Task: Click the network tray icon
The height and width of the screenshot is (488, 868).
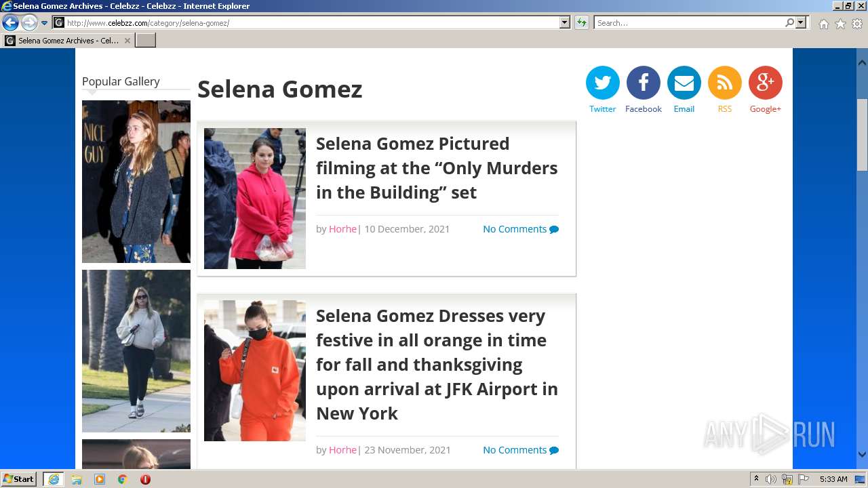Action: (787, 479)
